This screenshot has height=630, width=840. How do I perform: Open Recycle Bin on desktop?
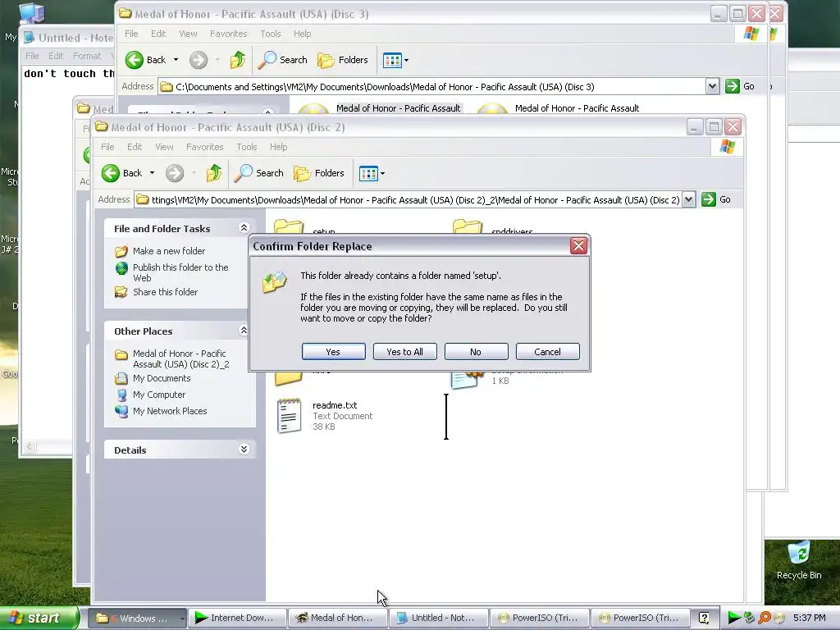(x=799, y=560)
